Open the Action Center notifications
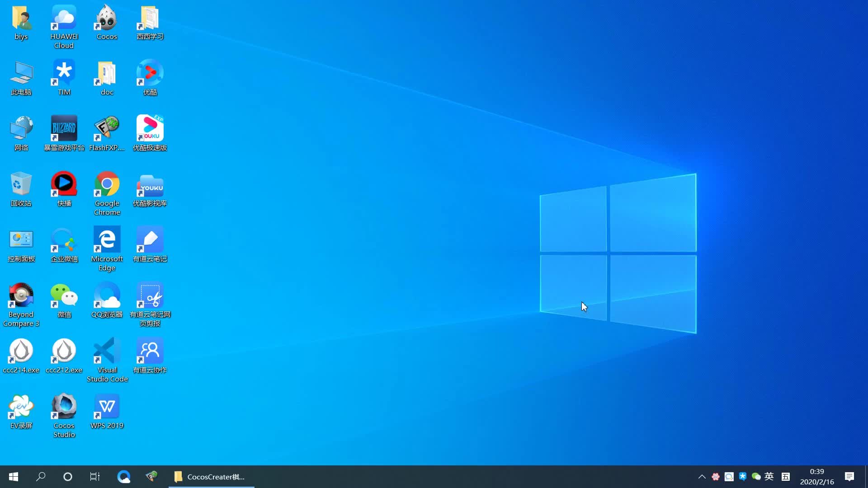 pos(849,477)
